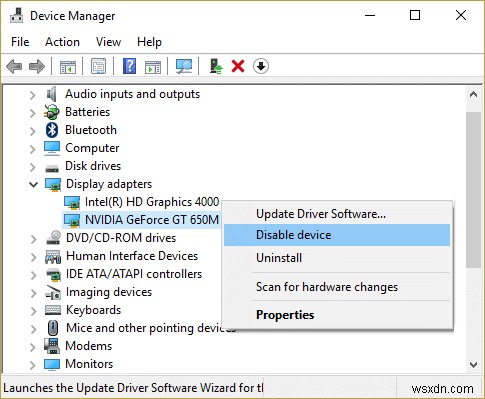Screen dimensions: 485x399
Task: Click the red X Uninstall icon
Action: click(x=238, y=66)
